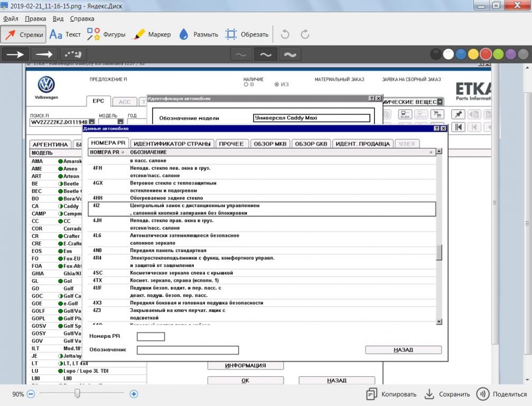Viewport: 532px width, 406px height.
Task: Switch to the ИДЕНТ. ПРОДАВЦА tab
Action: pos(363,144)
